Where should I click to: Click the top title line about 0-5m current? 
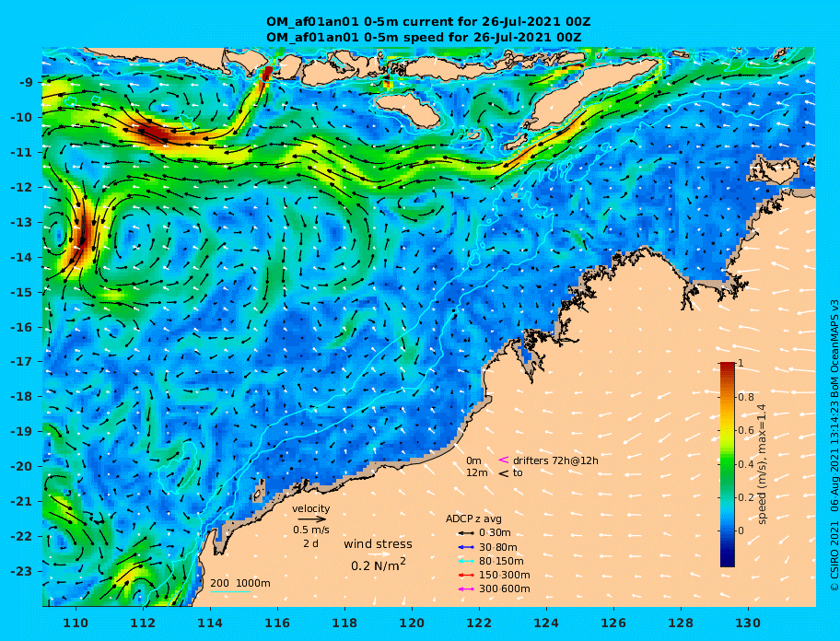coord(428,22)
